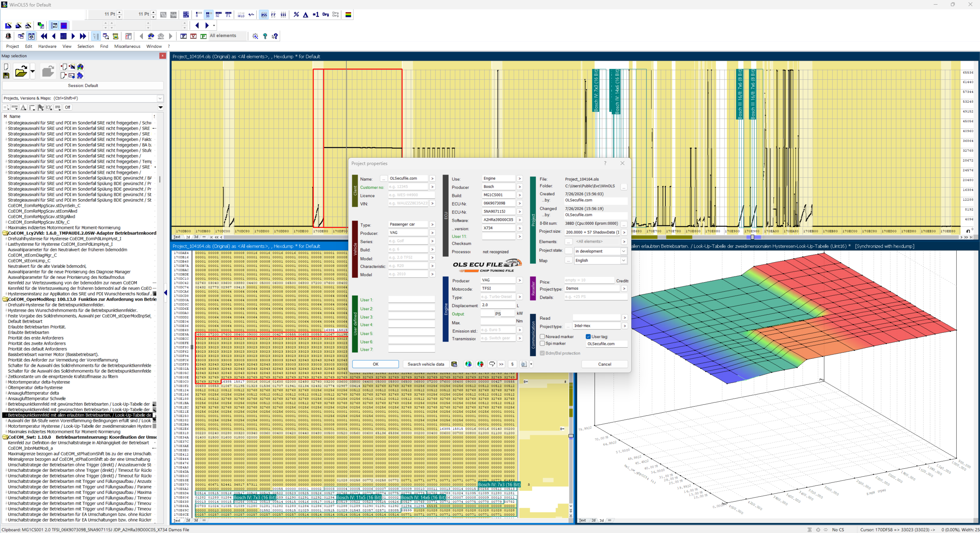This screenshot has width=980, height=533.
Task: Open the Hardware menu
Action: pyautogui.click(x=47, y=46)
